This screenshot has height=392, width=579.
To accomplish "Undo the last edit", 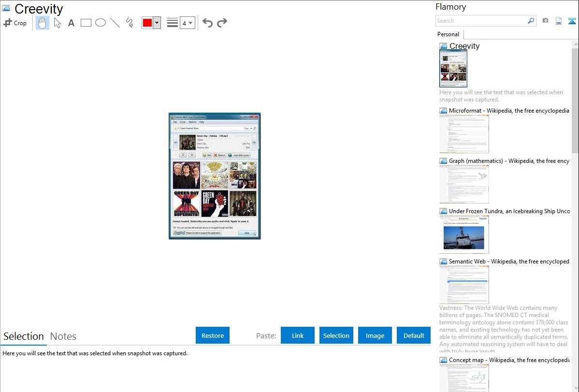I will tap(207, 23).
